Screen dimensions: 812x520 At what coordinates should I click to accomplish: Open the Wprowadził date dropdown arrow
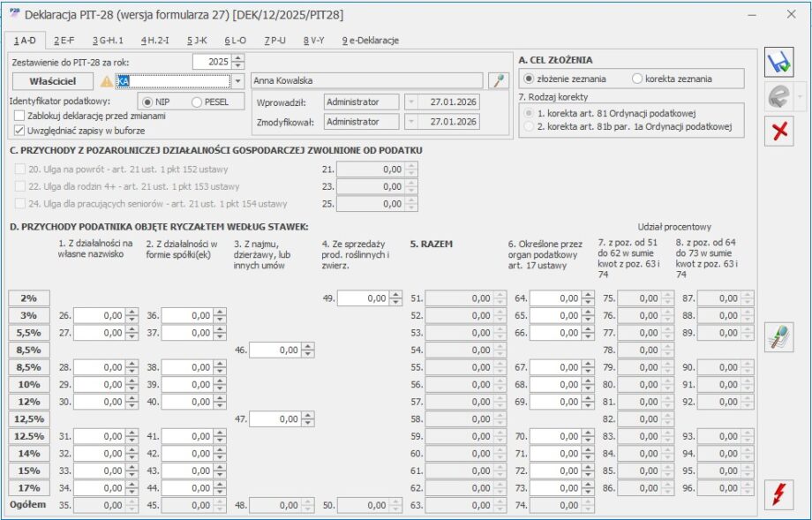click(x=411, y=102)
